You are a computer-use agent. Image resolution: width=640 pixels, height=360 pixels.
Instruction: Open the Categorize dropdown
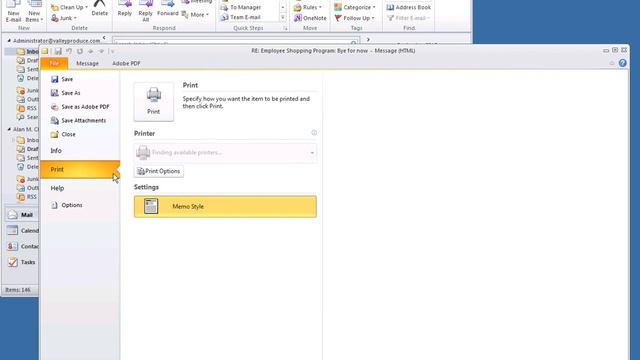[355, 7]
